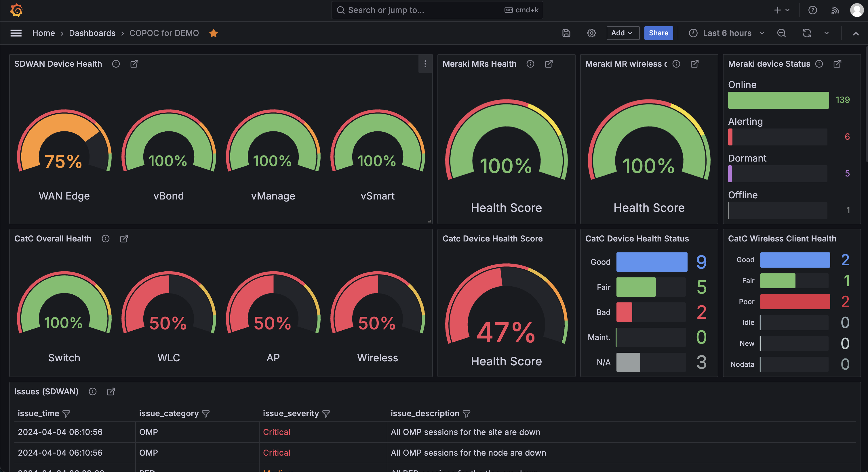Show info tooltip for Meraki MRs Health
Viewport: 868px width, 472px height.
(x=530, y=64)
